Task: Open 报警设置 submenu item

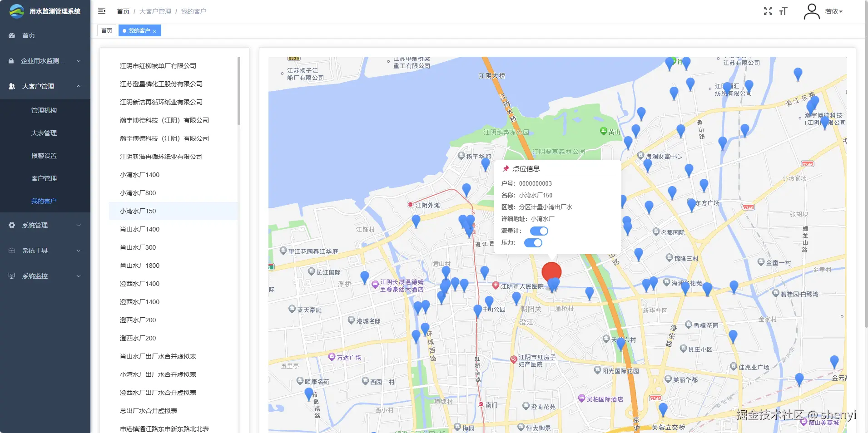Action: pos(45,156)
